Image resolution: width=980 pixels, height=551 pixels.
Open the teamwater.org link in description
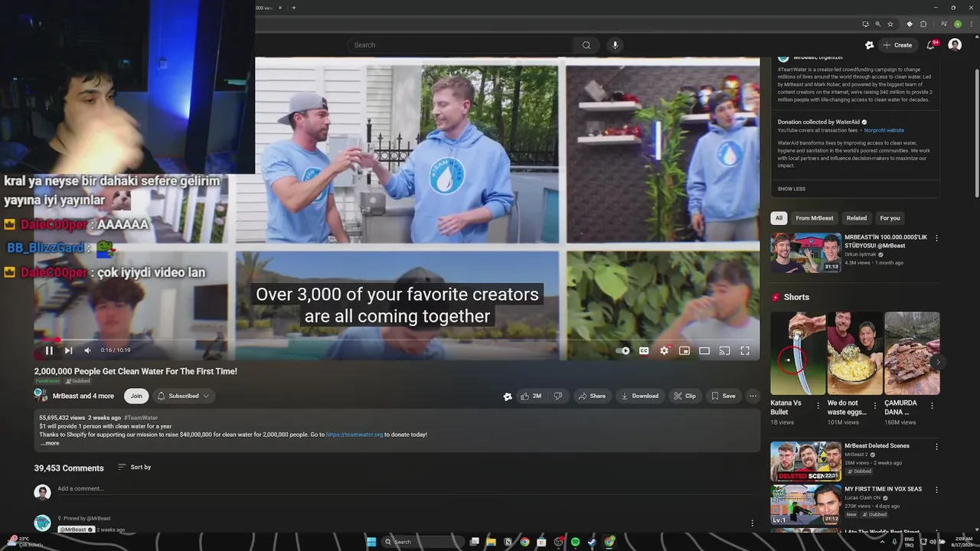pos(354,435)
